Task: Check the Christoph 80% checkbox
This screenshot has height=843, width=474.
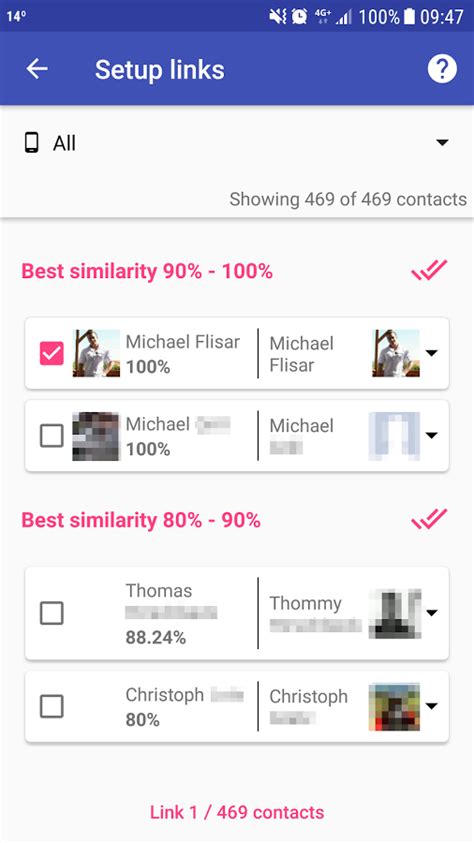Action: pos(52,706)
